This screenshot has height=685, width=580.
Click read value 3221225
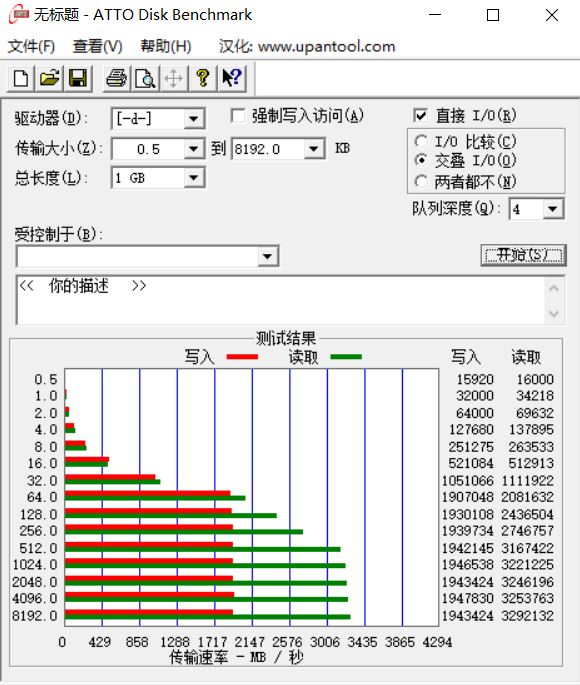[528, 564]
